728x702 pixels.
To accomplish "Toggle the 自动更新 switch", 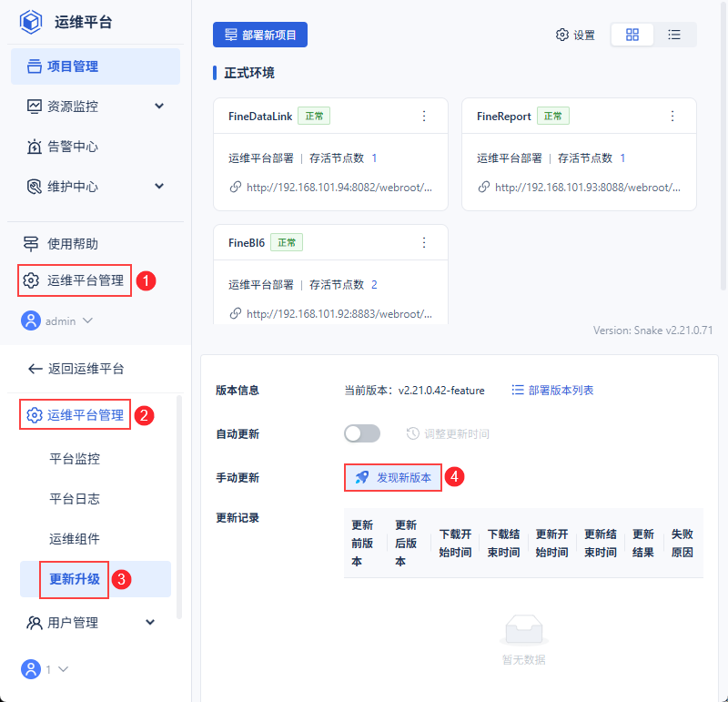I will point(362,433).
